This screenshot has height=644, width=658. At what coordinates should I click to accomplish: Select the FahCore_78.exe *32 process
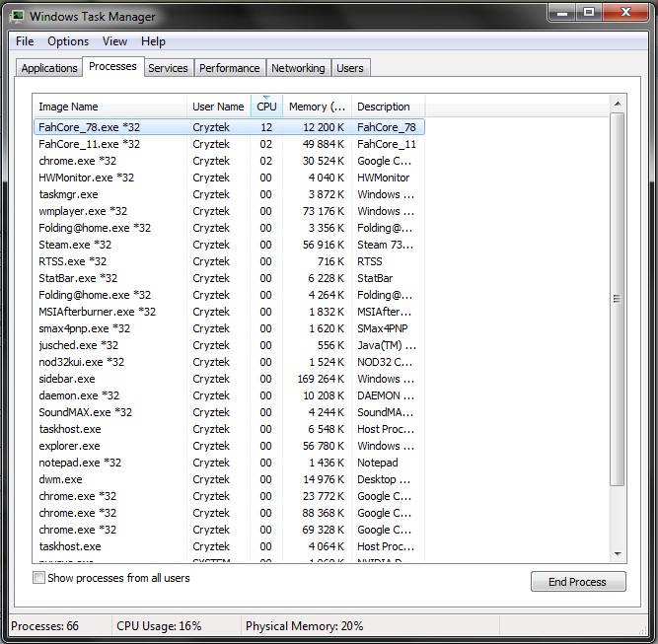pos(229,127)
